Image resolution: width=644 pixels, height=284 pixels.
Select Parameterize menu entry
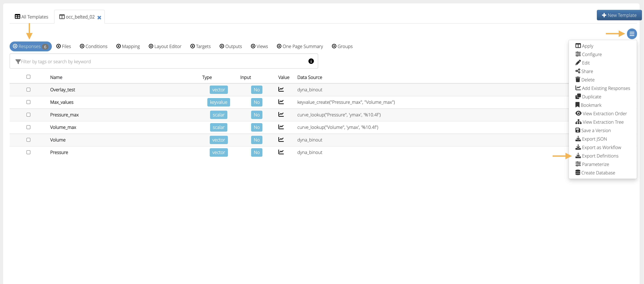pyautogui.click(x=592, y=164)
